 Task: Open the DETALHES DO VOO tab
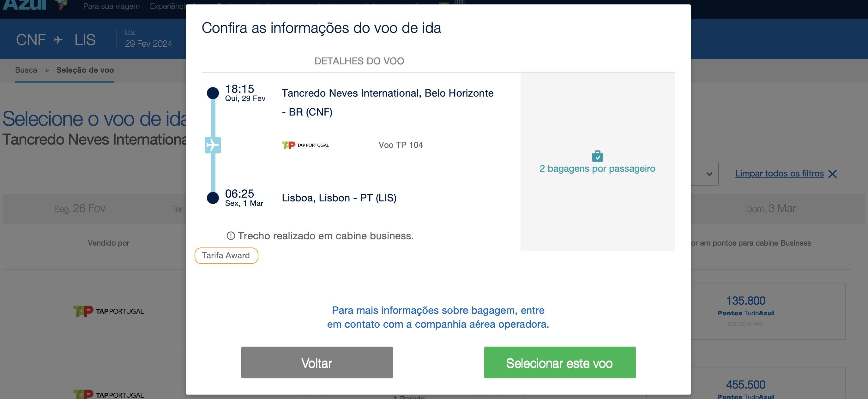[x=359, y=61]
